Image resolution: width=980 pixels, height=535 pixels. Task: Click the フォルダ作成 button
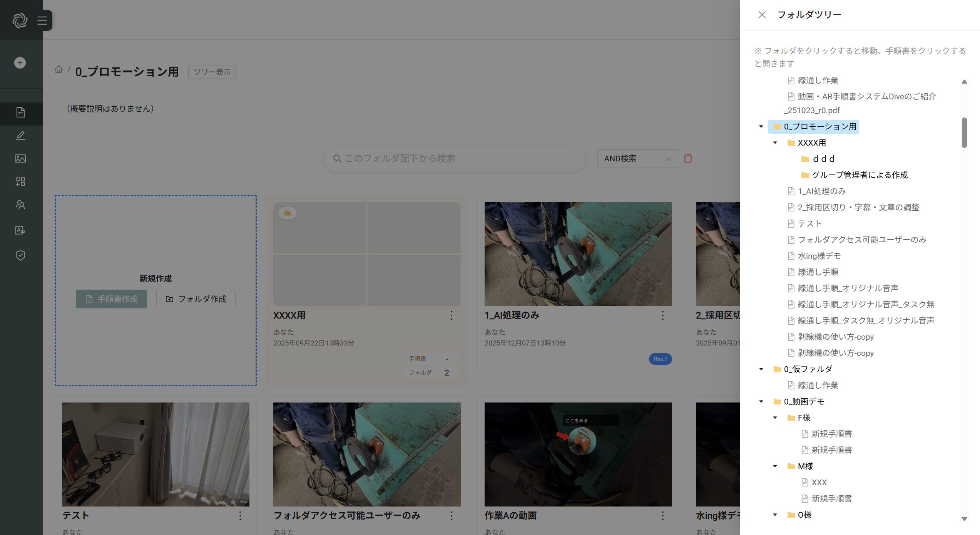click(x=196, y=299)
